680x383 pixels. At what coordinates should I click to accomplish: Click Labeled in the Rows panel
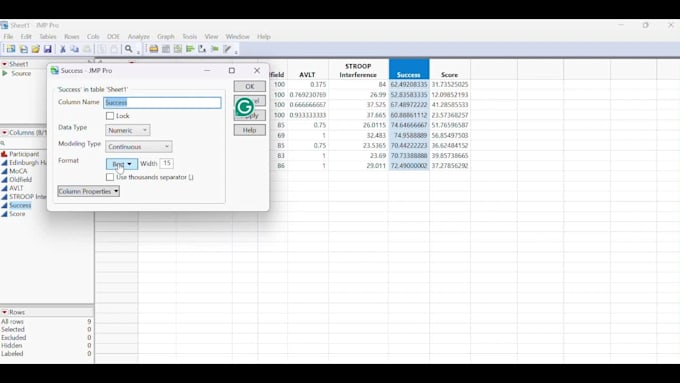pos(12,354)
